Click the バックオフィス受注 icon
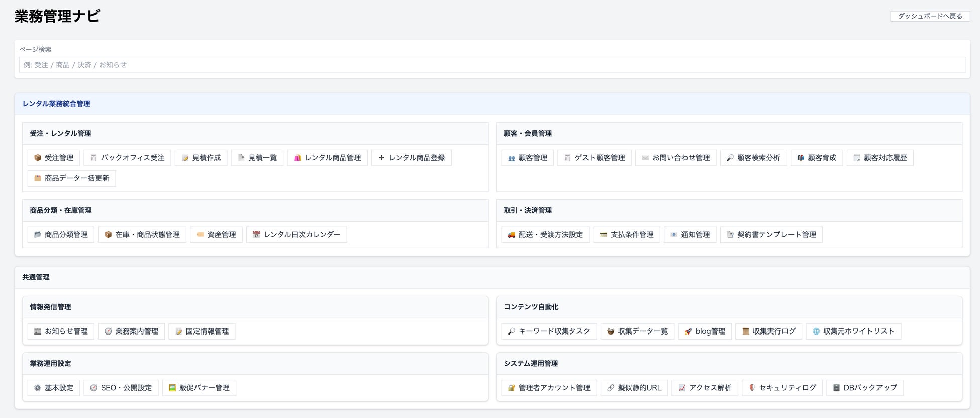Screen dimensions: 980x418 tap(93, 158)
